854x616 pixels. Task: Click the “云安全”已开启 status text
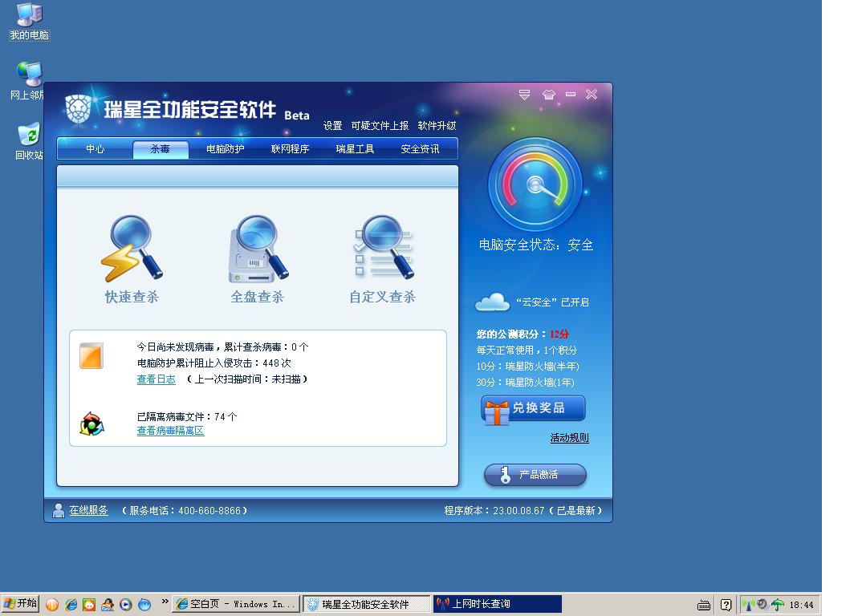(x=552, y=302)
